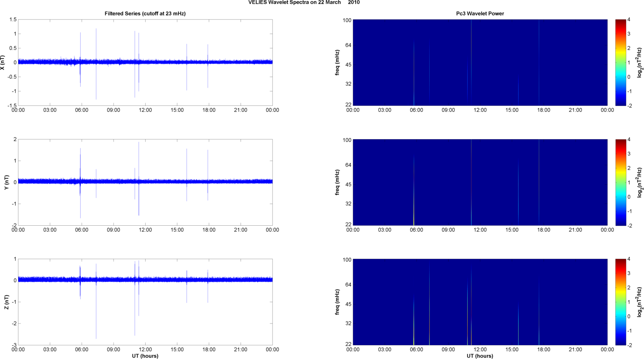This screenshot has width=644, height=359.
Task: Click the "0" tick on the middle colorbar
Action: pyautogui.click(x=629, y=197)
